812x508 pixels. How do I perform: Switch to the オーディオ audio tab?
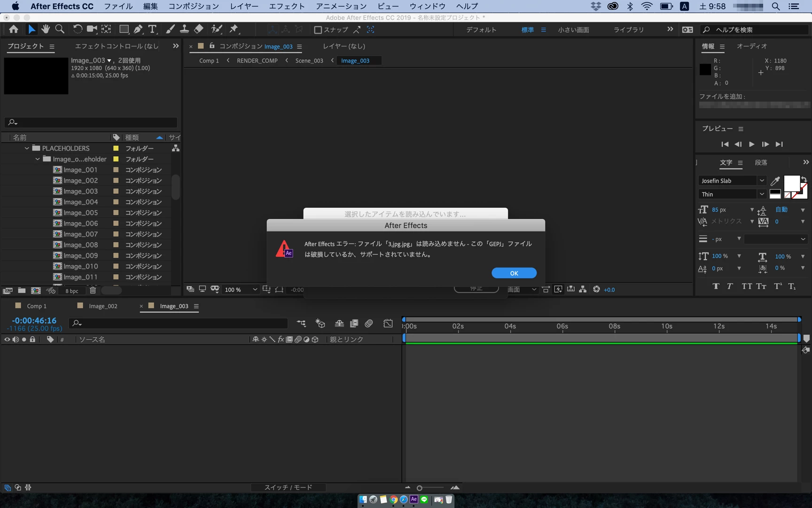tap(752, 46)
